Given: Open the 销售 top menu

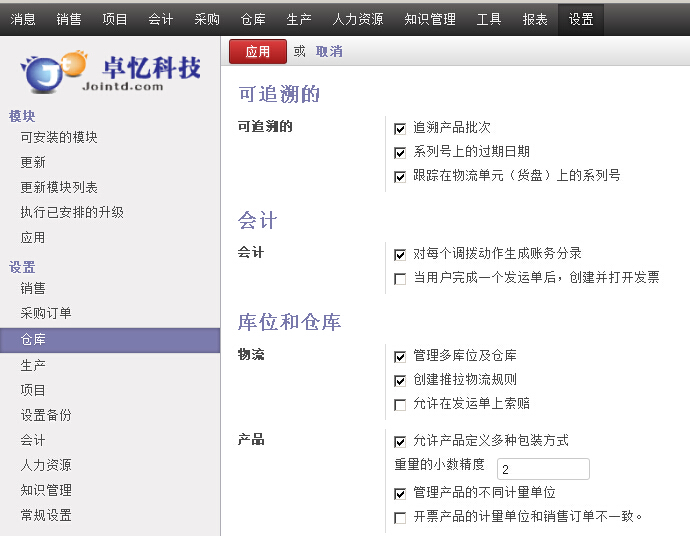Looking at the screenshot, I should pyautogui.click(x=69, y=19).
